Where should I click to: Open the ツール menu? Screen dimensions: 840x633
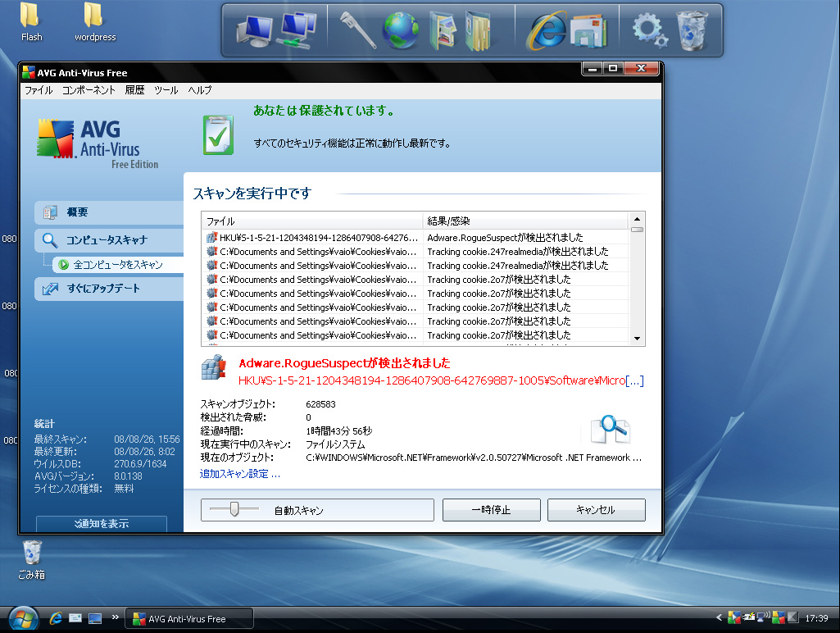(x=166, y=90)
